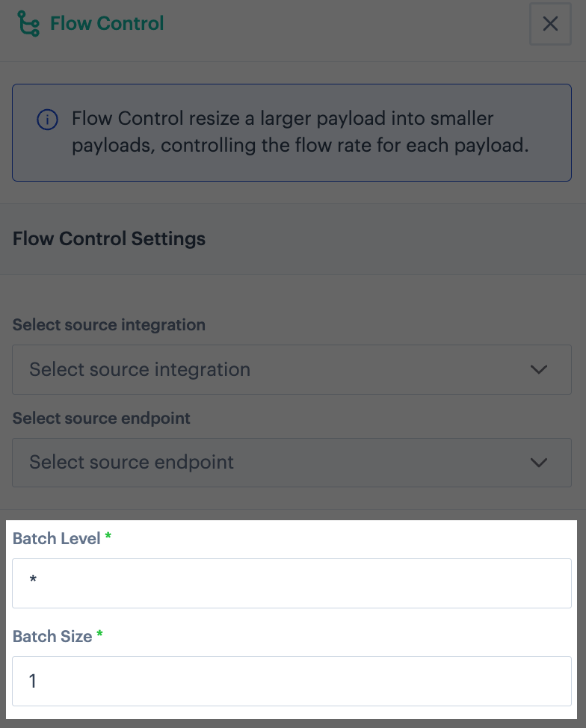This screenshot has height=728, width=586.
Task: Close the Flow Control panel
Action: pyautogui.click(x=550, y=24)
